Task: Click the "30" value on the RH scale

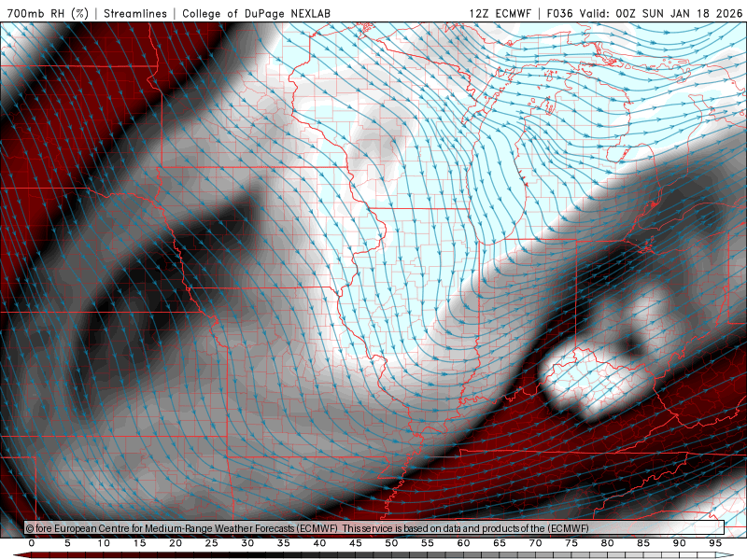Action: pos(247,543)
